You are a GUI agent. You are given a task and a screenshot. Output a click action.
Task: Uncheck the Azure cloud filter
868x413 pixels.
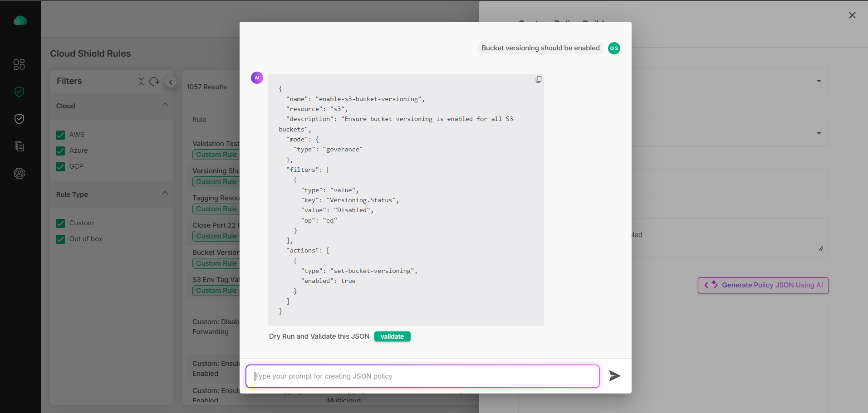[x=60, y=151]
